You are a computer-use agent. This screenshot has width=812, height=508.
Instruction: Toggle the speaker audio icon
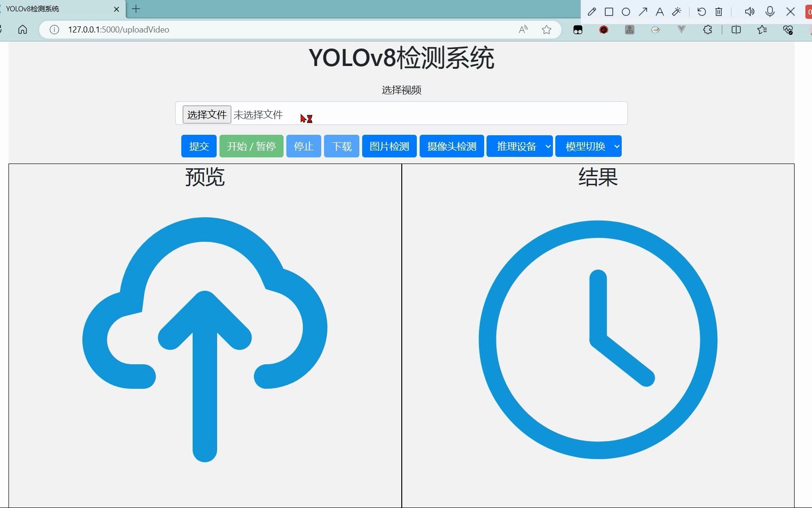(749, 12)
